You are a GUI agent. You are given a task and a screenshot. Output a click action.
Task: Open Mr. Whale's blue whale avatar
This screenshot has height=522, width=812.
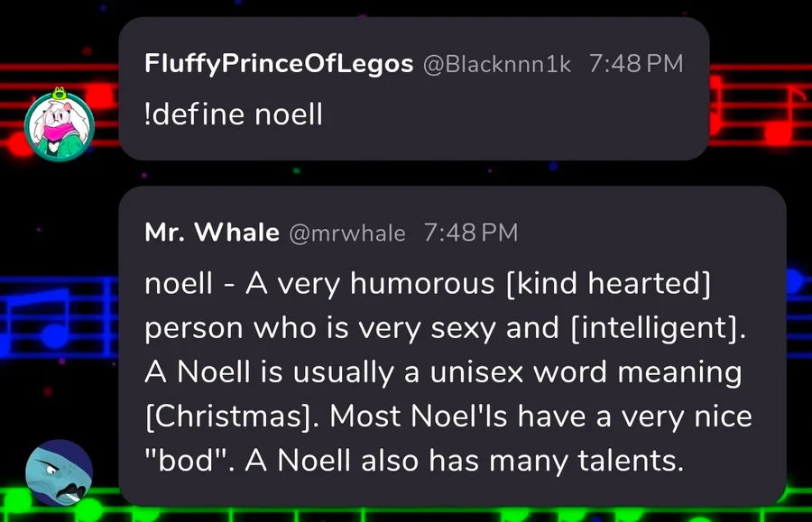click(59, 474)
